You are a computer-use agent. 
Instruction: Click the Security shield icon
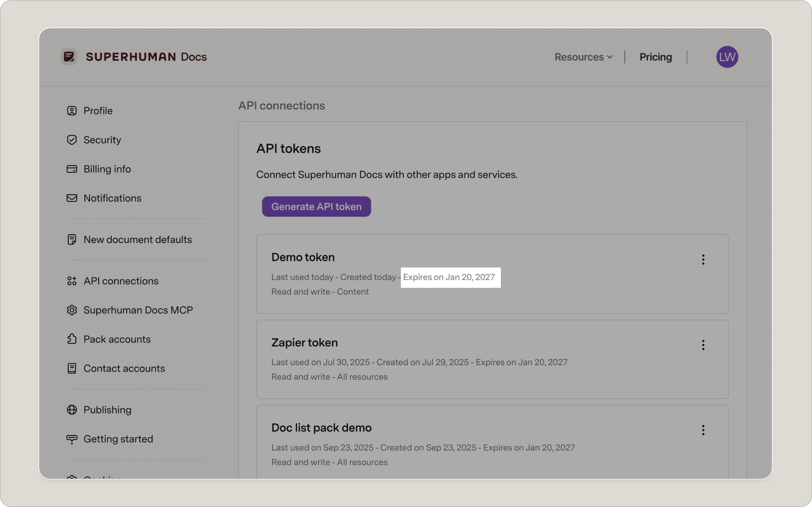(x=72, y=140)
